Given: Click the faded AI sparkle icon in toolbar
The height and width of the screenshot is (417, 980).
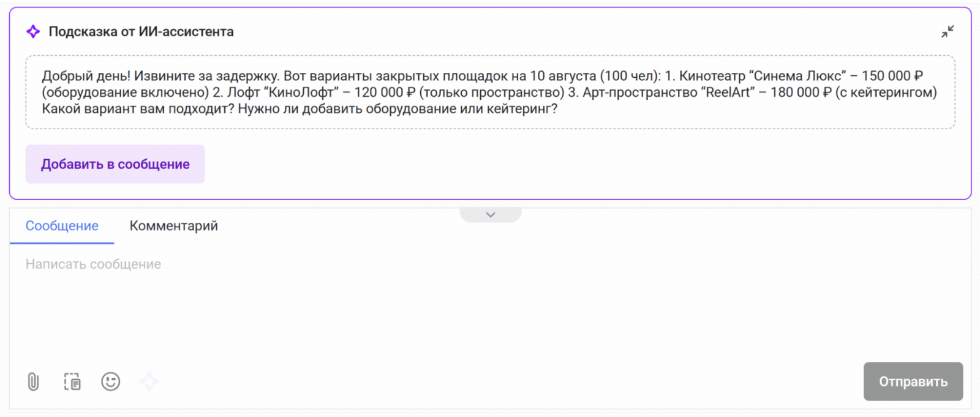Looking at the screenshot, I should coord(149,382).
